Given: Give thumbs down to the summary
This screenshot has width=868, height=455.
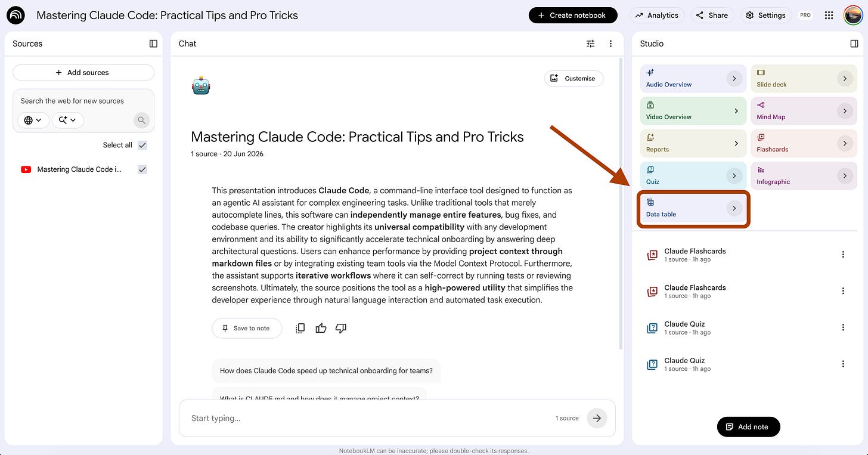Looking at the screenshot, I should point(341,328).
